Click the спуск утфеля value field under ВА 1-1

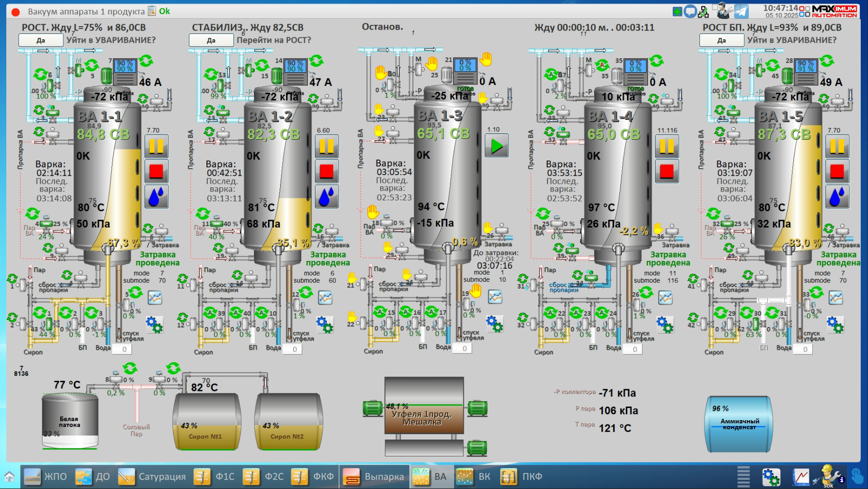point(124,349)
